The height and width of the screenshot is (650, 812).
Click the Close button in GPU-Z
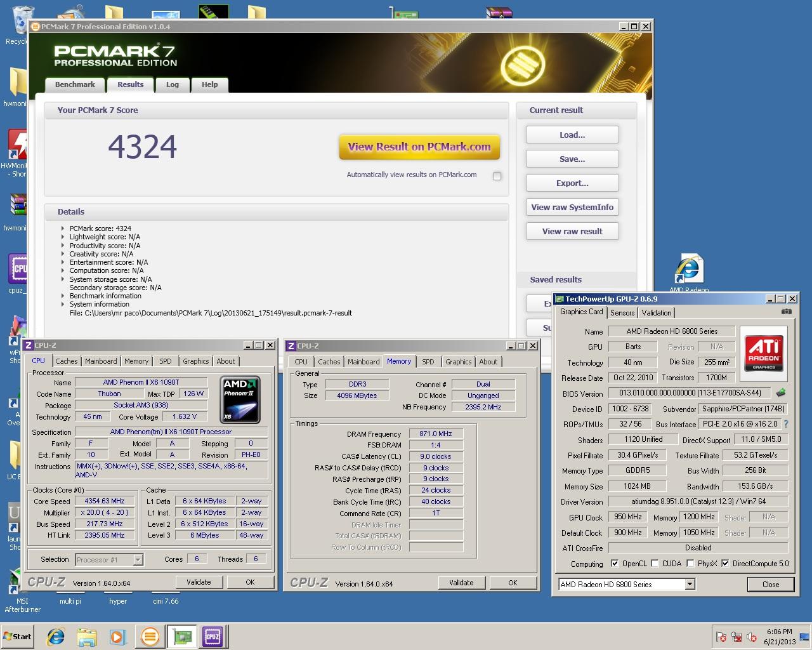tap(771, 585)
